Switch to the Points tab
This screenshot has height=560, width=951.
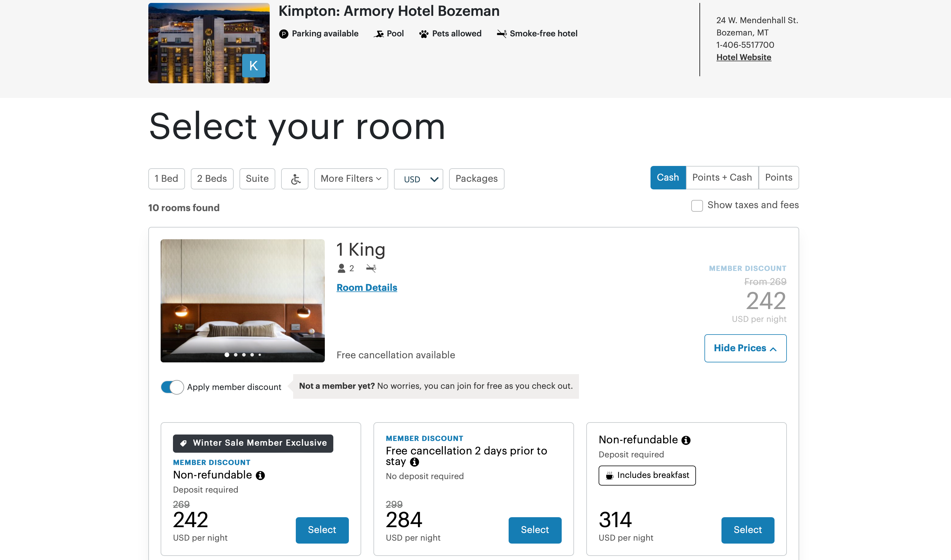779,177
